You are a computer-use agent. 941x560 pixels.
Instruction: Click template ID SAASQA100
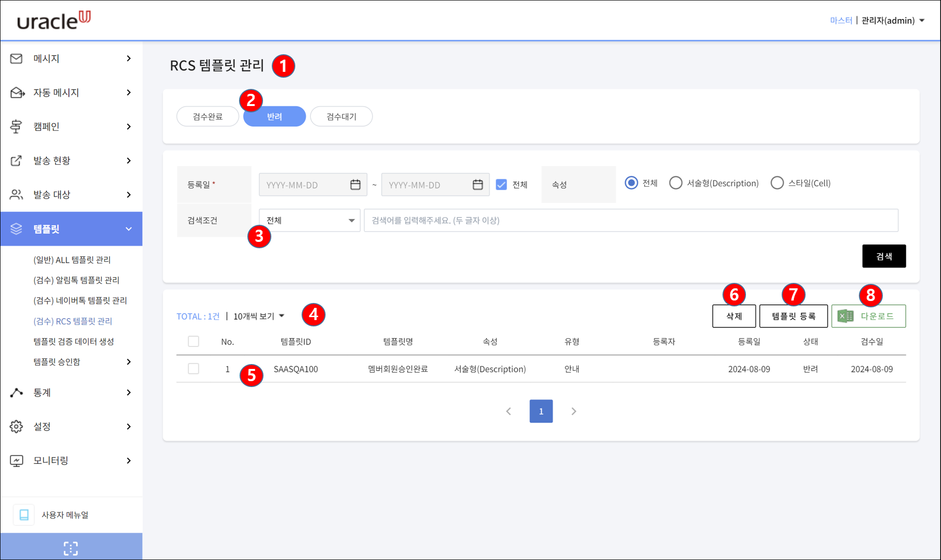[x=296, y=369]
